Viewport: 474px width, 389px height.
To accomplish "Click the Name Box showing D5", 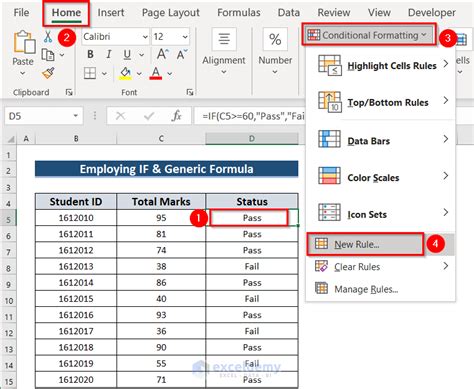I will click(x=43, y=116).
